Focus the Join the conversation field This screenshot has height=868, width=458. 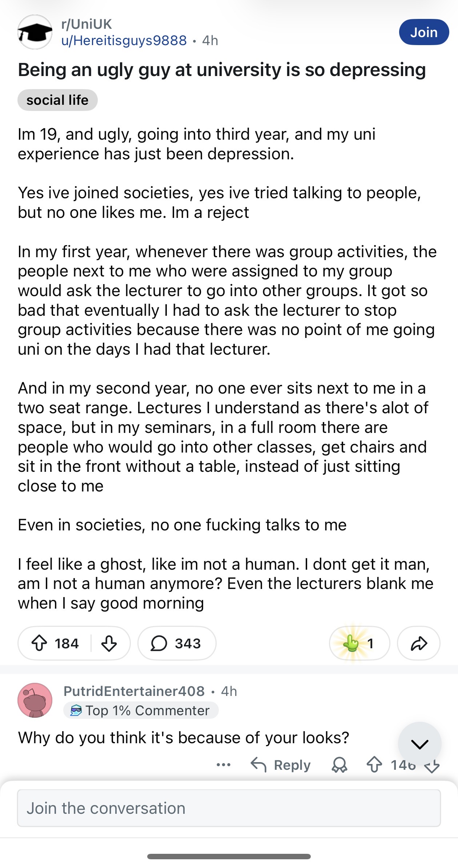229,808
